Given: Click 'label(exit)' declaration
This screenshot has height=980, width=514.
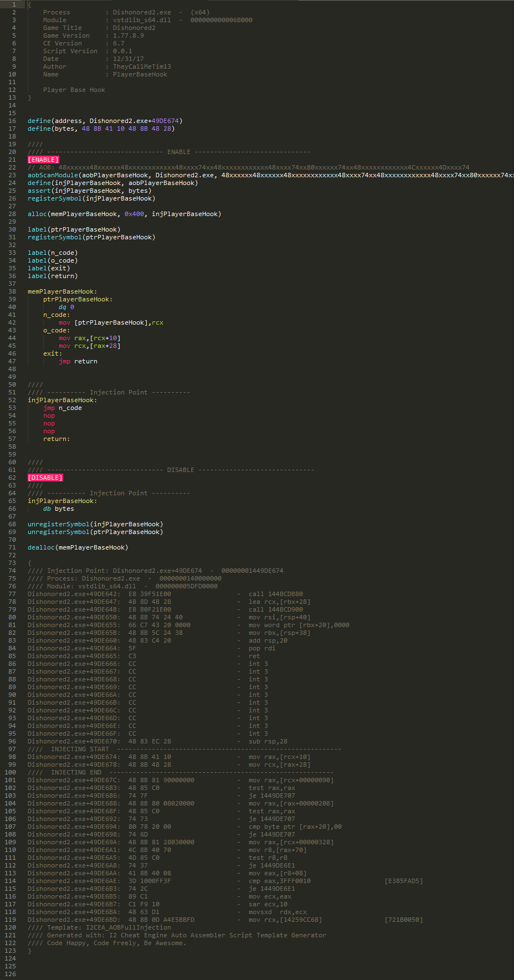Looking at the screenshot, I should (x=49, y=268).
